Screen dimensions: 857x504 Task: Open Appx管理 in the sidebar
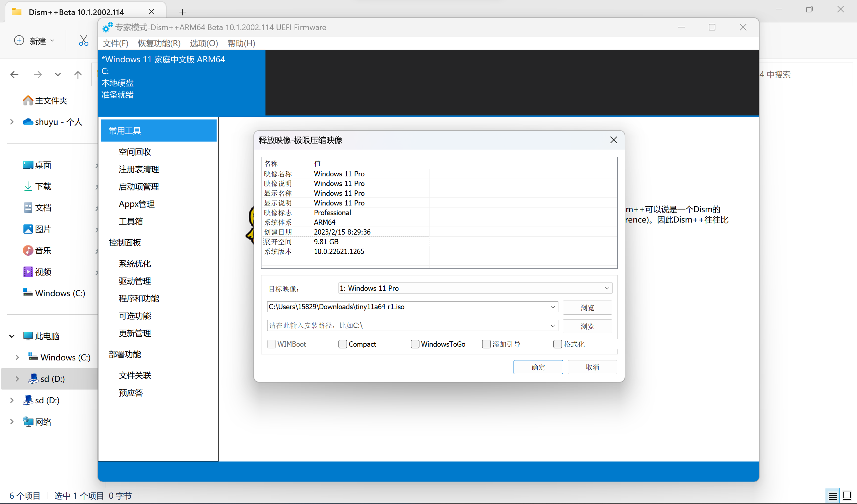137,204
